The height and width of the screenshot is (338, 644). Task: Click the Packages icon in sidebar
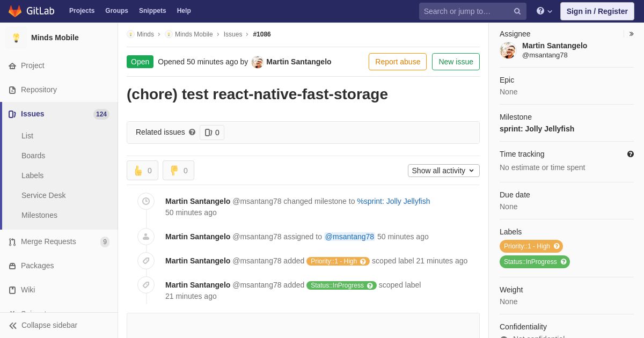click(x=12, y=266)
